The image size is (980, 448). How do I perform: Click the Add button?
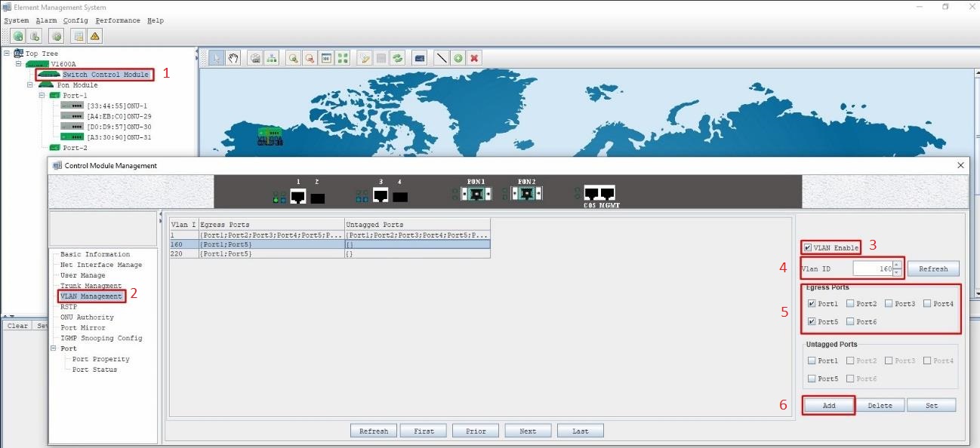(828, 405)
